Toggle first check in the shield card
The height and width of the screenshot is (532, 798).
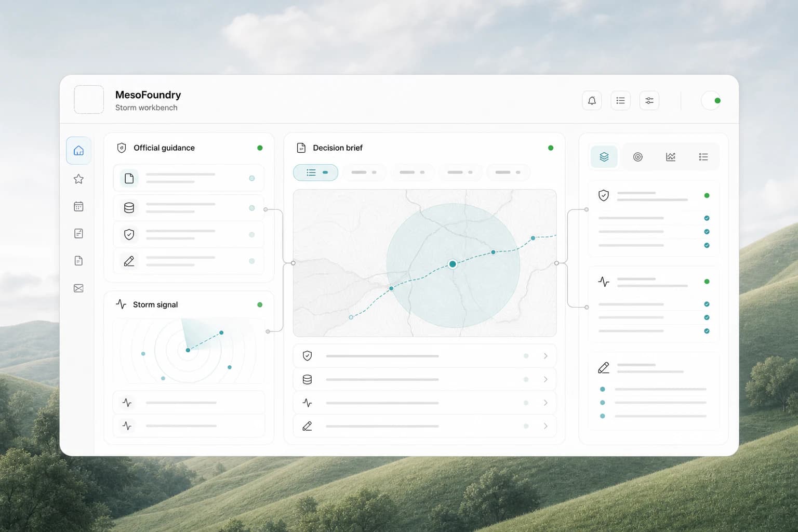pos(707,218)
